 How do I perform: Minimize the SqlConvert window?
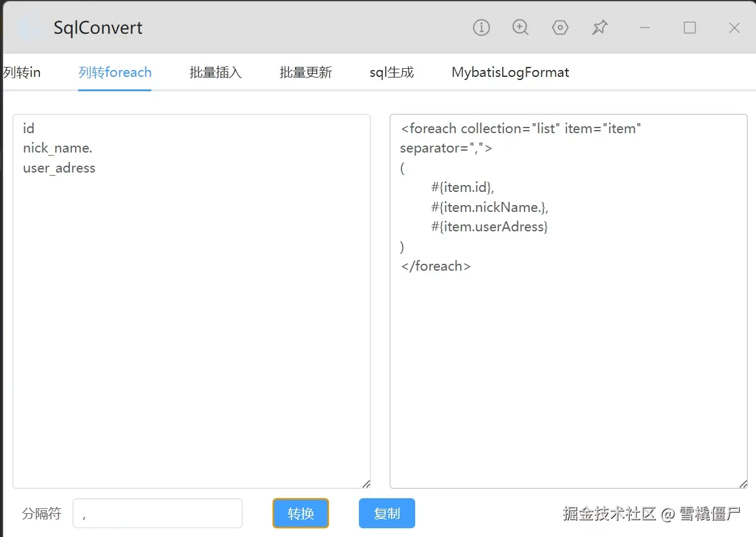[645, 28]
